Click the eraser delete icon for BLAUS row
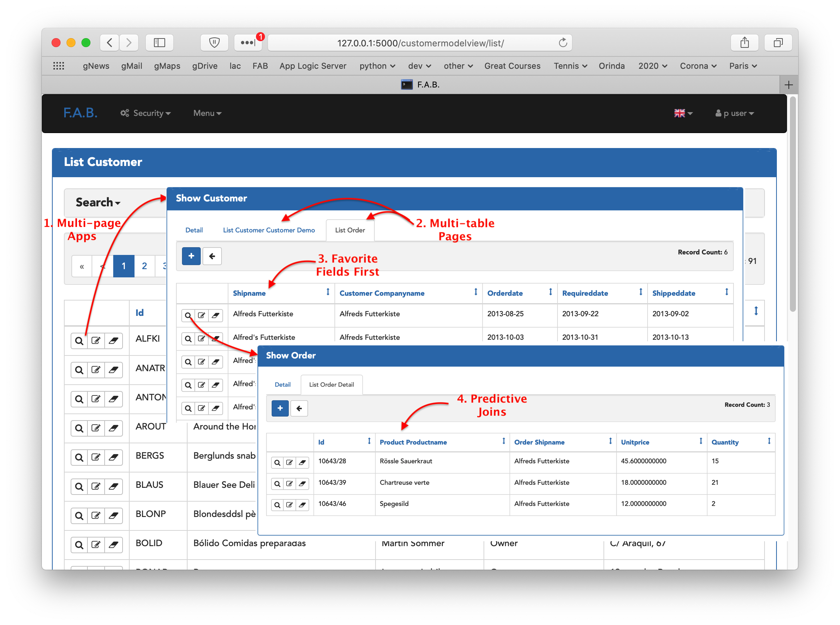 tap(113, 487)
